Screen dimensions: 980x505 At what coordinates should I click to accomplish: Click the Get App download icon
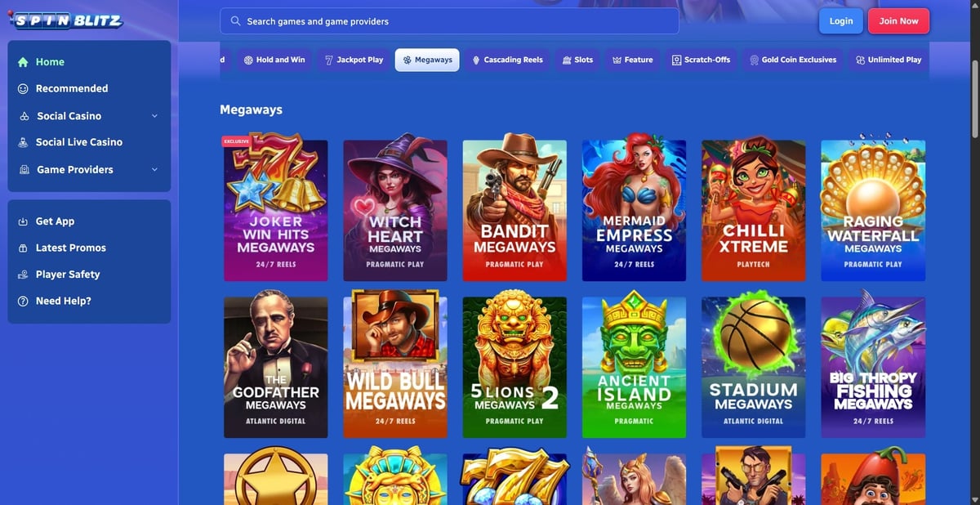23,221
